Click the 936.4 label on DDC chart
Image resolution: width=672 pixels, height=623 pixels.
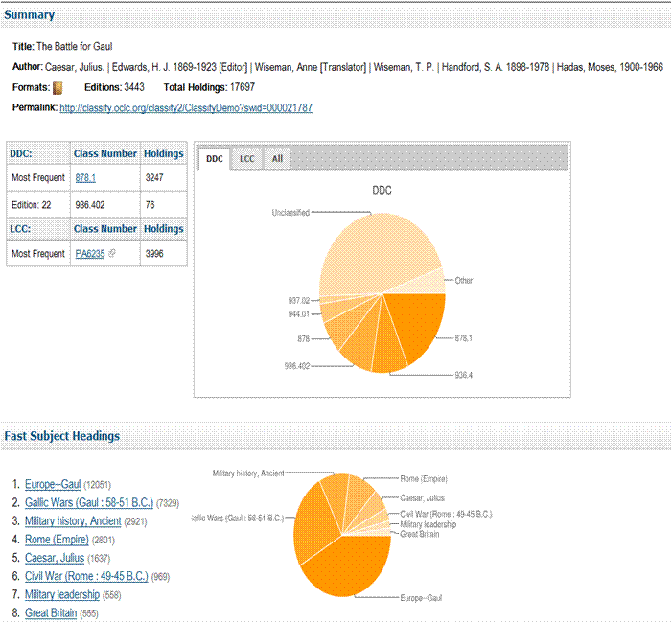[x=464, y=375]
